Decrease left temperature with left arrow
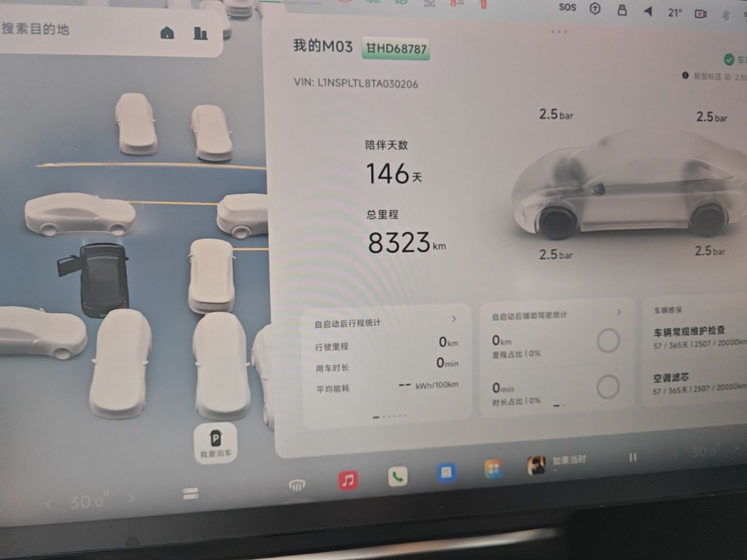Viewport: 747px width, 560px height. click(49, 503)
